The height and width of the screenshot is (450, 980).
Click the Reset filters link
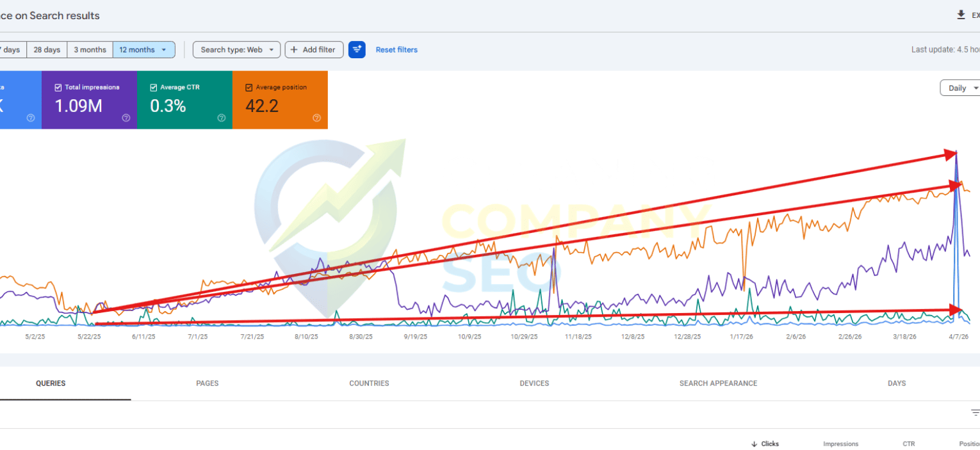point(396,50)
